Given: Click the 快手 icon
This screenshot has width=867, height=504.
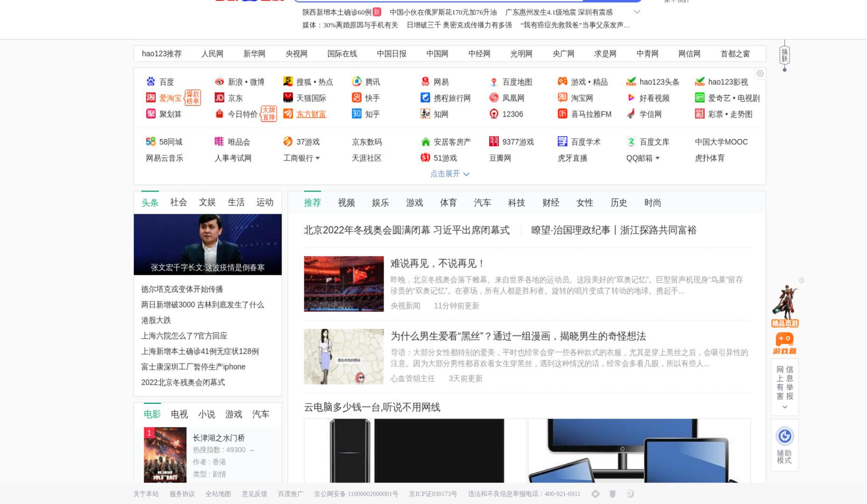Looking at the screenshot, I should click(357, 98).
